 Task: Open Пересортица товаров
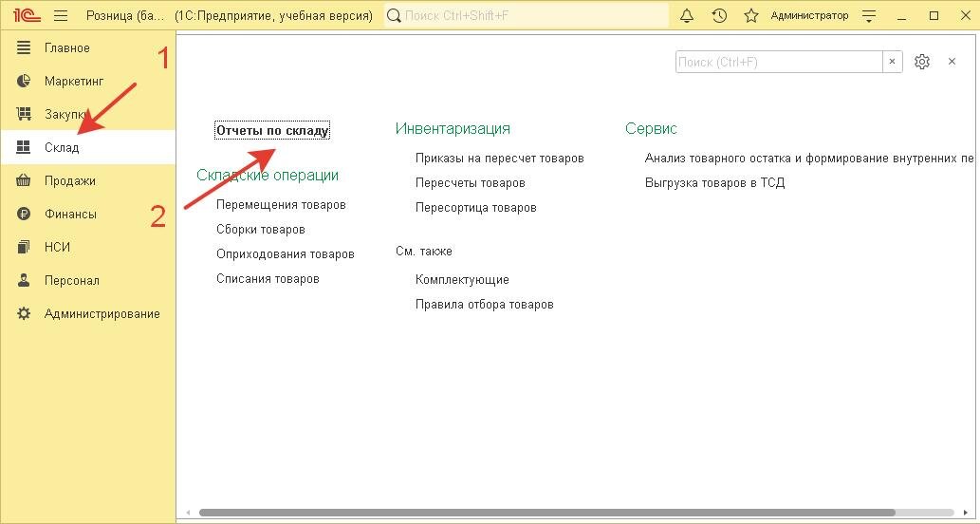pos(475,207)
